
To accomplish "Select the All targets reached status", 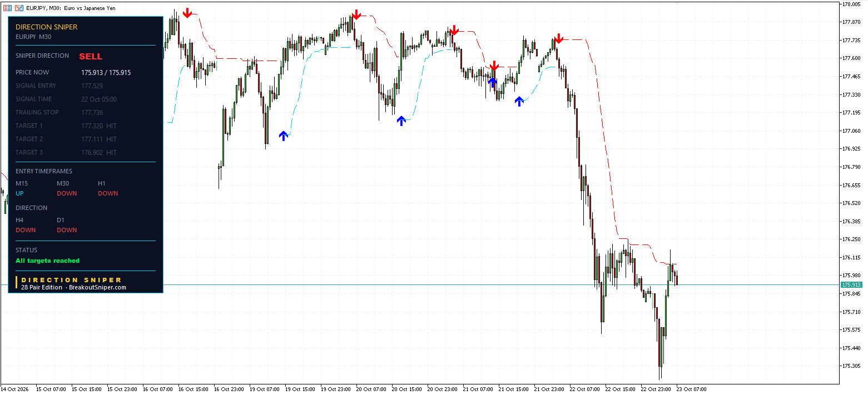I will click(48, 261).
